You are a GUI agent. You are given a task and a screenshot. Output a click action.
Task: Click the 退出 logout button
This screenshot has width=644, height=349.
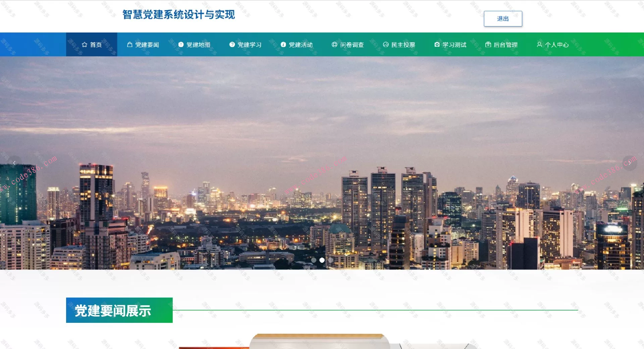[x=502, y=18]
